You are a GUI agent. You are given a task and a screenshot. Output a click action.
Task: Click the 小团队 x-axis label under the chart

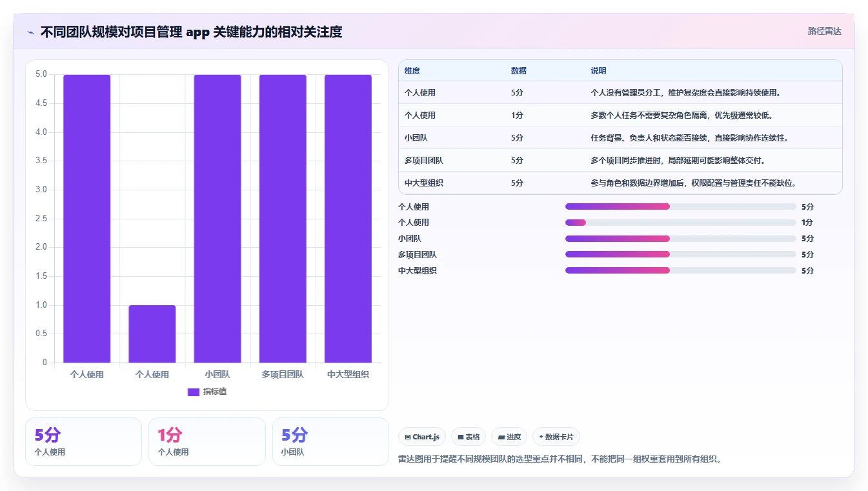217,374
